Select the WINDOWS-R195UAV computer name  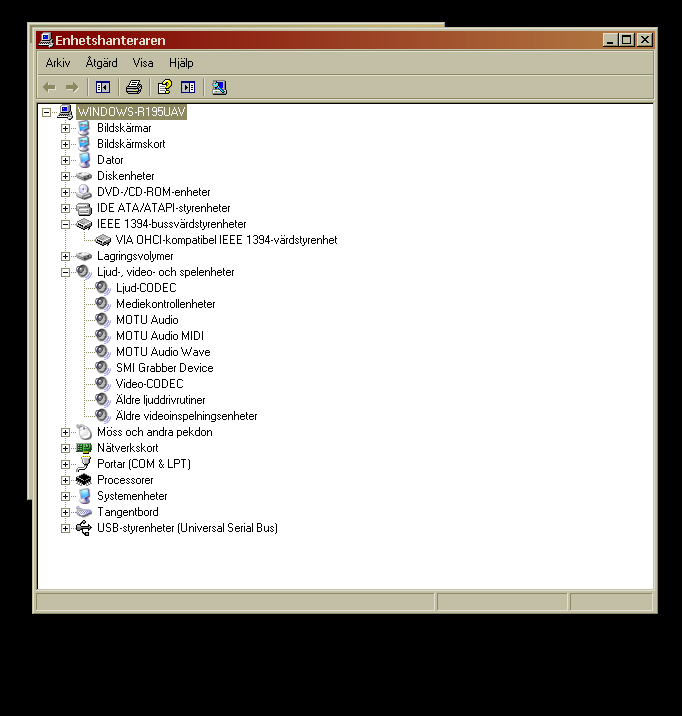[131, 112]
